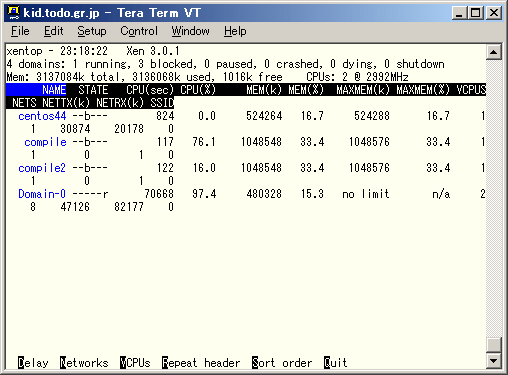Click the CPU(%) column header
Screen dimensions: 508x375
(x=198, y=90)
